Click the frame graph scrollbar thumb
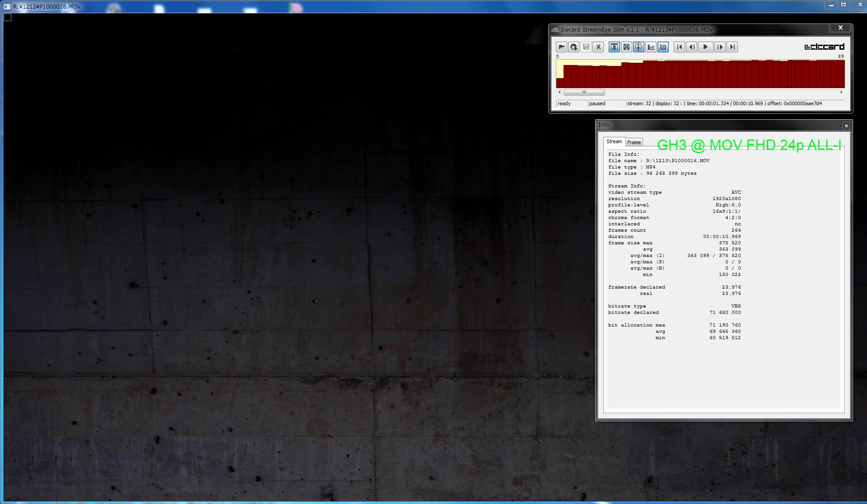This screenshot has height=504, width=867. [x=584, y=92]
